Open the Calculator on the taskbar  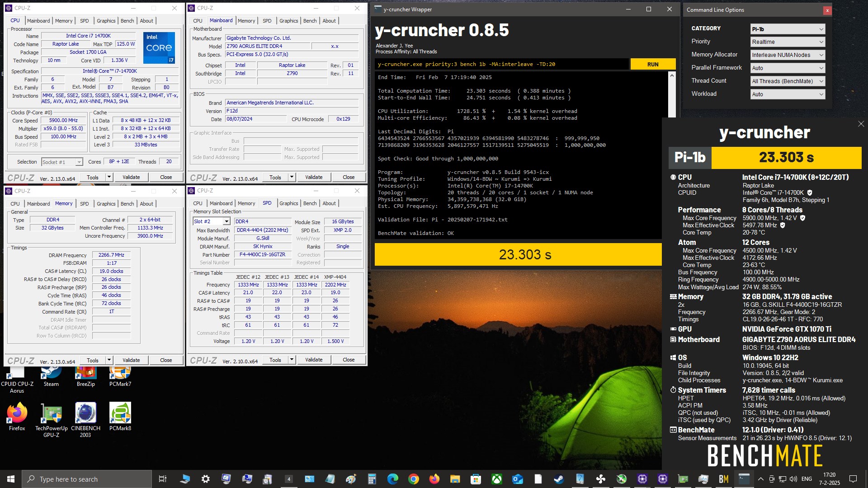pos(372,479)
